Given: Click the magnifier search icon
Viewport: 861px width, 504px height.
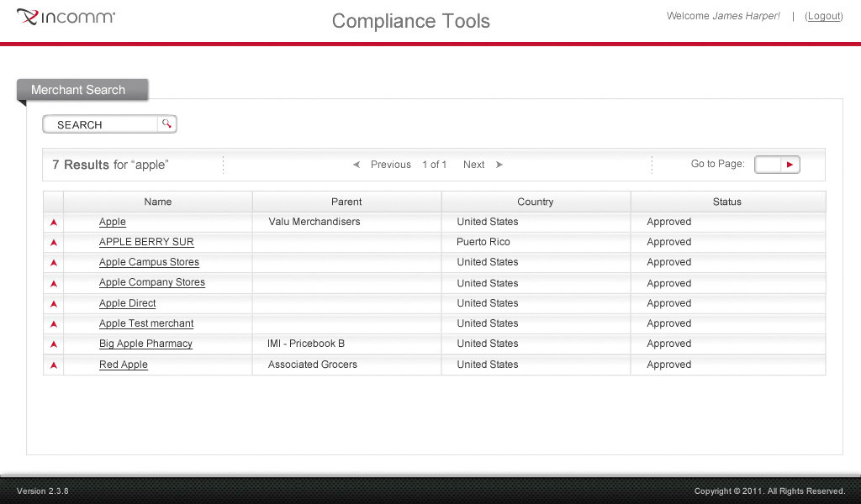Looking at the screenshot, I should (166, 124).
